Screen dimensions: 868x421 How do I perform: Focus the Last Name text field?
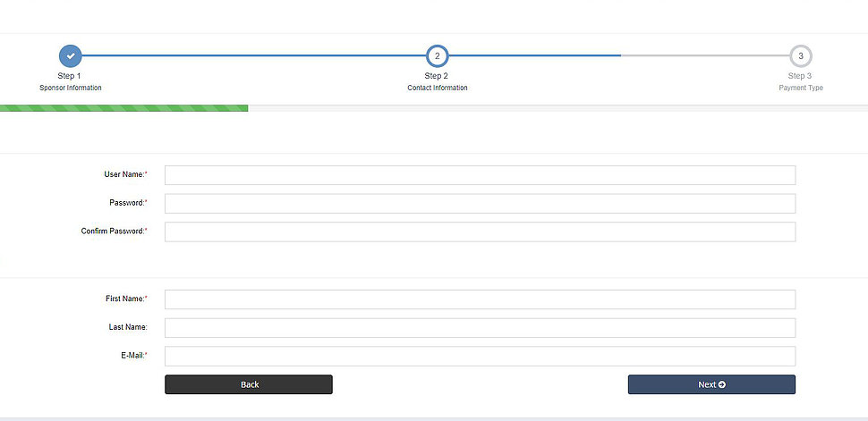(480, 328)
